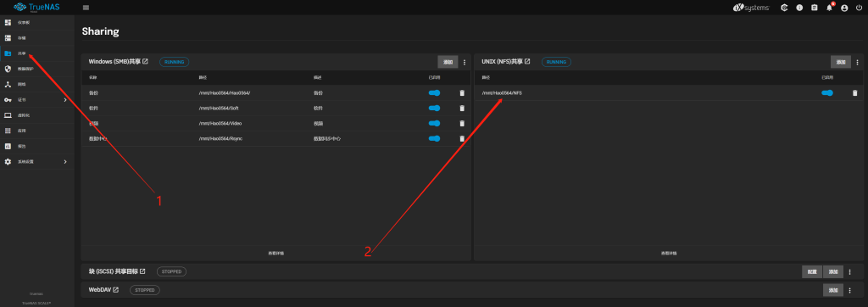Click RUNNING status badge of UNIX (NFS)
The height and width of the screenshot is (307, 868).
[556, 62]
